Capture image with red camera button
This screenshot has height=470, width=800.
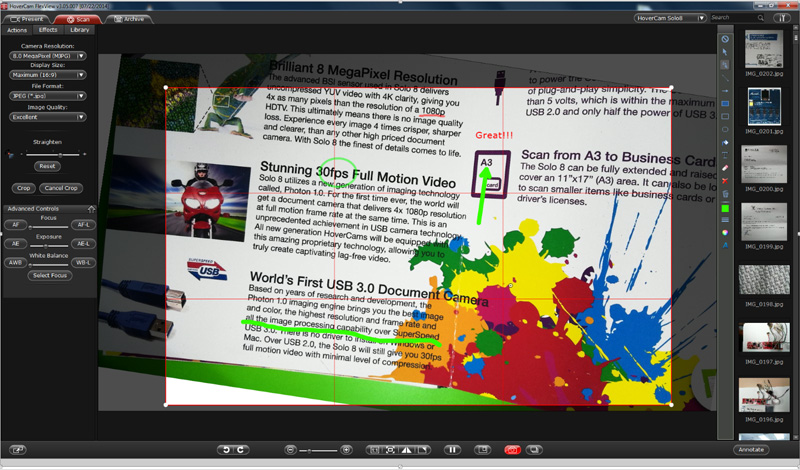[512, 450]
